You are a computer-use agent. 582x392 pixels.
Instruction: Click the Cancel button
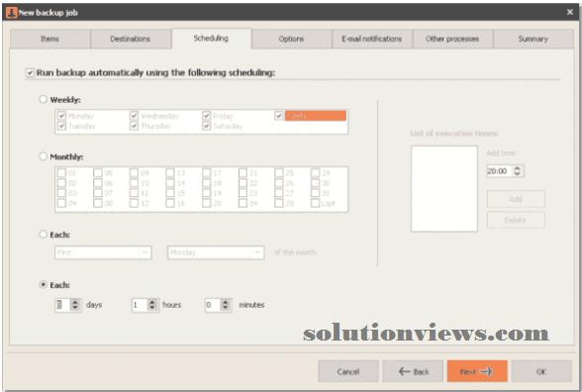[x=348, y=371]
